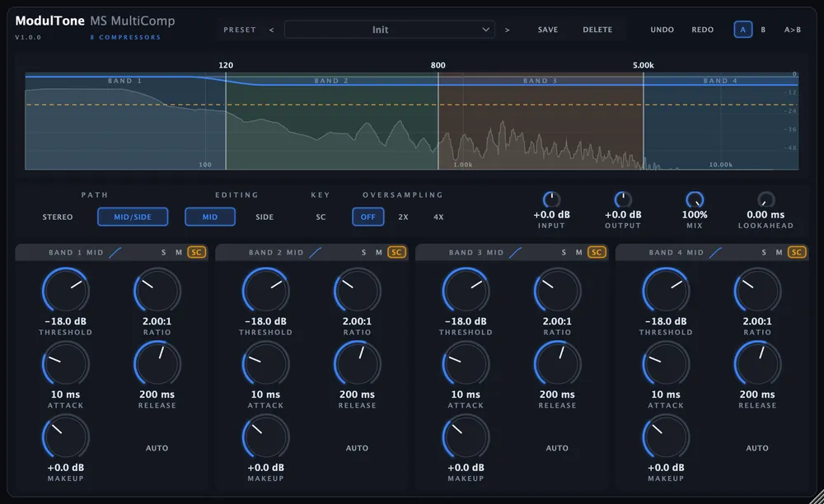Copy state A to B with A>B
The image size is (824, 504).
click(793, 30)
